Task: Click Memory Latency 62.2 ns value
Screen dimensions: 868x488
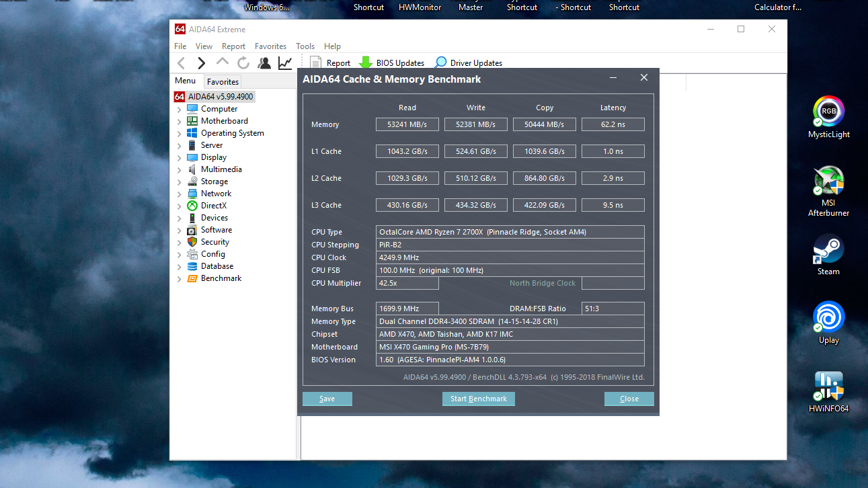Action: pyautogui.click(x=613, y=124)
